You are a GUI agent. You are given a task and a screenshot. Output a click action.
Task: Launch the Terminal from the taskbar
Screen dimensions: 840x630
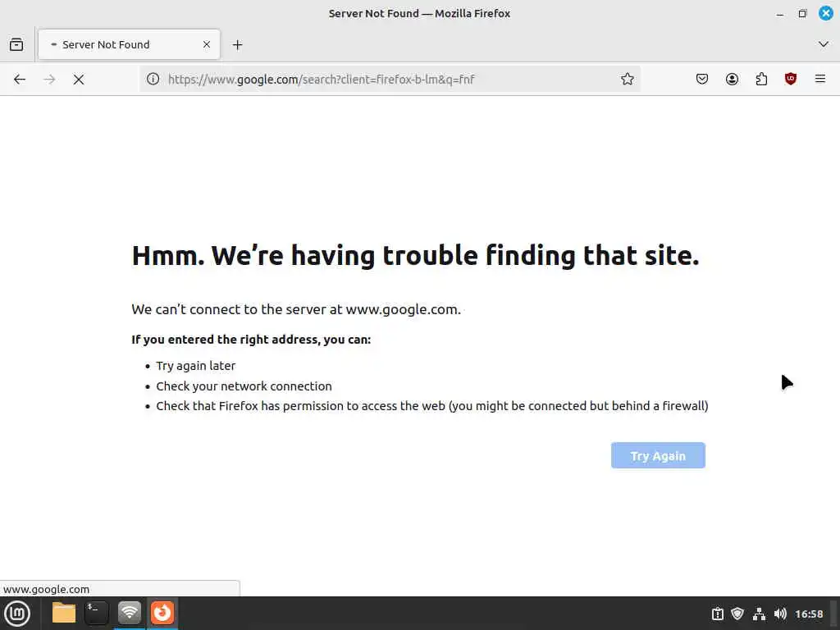click(97, 614)
